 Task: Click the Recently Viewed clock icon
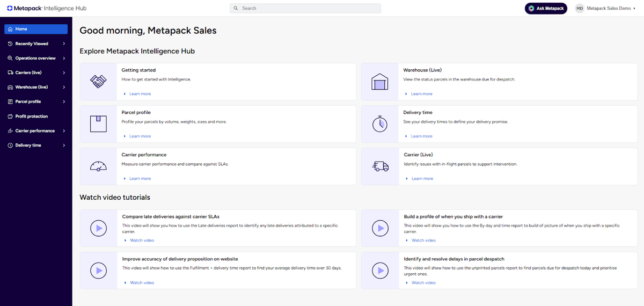point(10,43)
